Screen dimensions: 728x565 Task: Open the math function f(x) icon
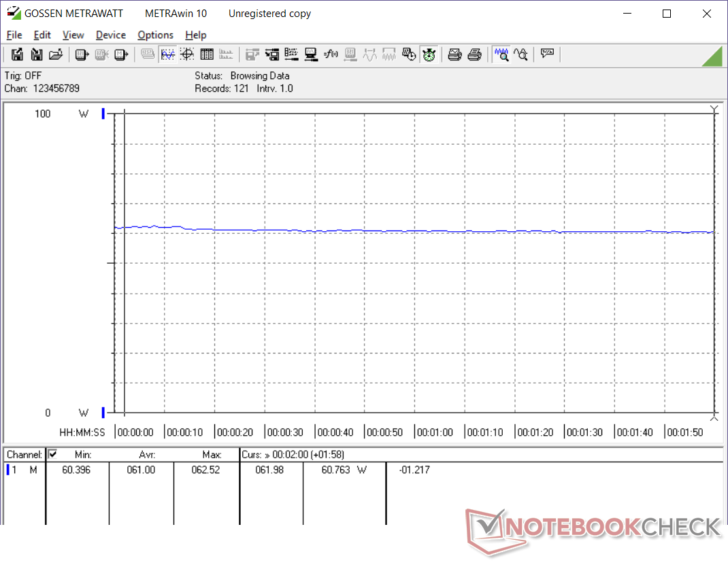click(x=331, y=54)
